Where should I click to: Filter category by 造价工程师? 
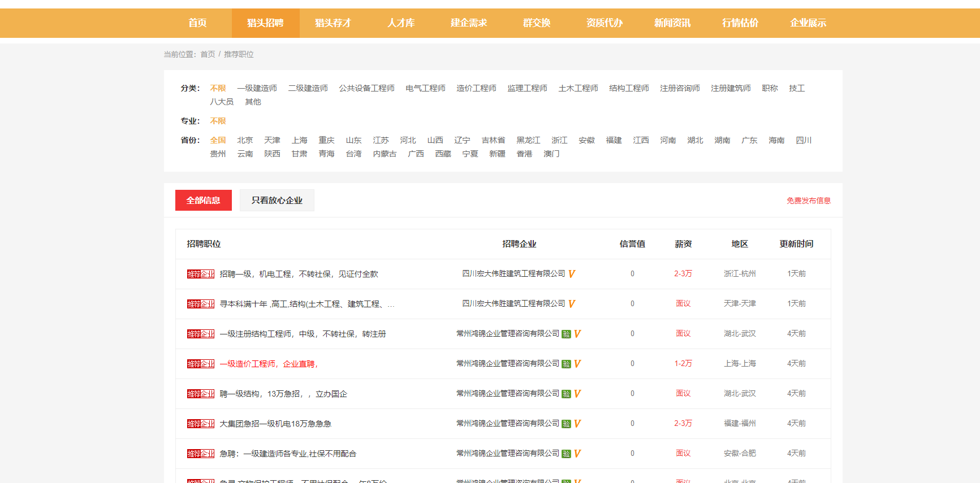477,88
